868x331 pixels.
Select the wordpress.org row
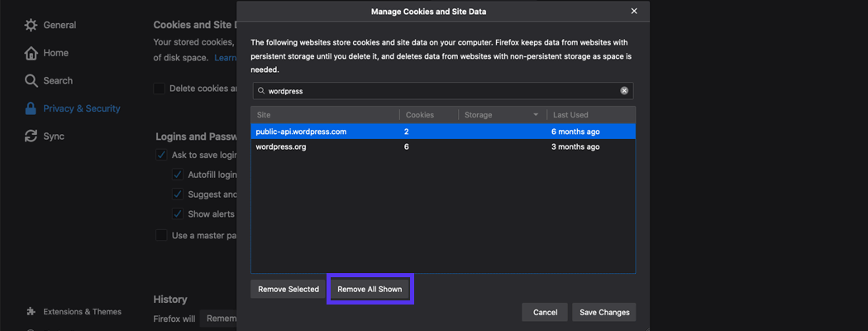click(442, 146)
